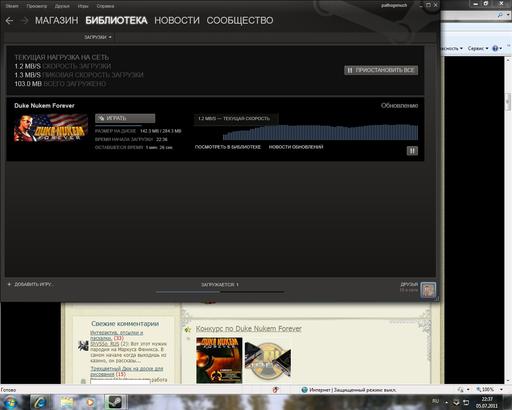Image resolution: width=512 pixels, height=410 pixels.
Task: Click the ПОСМОТРЕТЬ В БИБЛИОТЕКЕ link
Action: point(228,147)
